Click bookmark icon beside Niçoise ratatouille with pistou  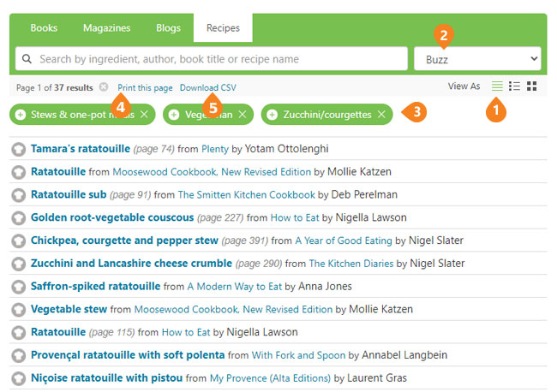click(x=19, y=378)
